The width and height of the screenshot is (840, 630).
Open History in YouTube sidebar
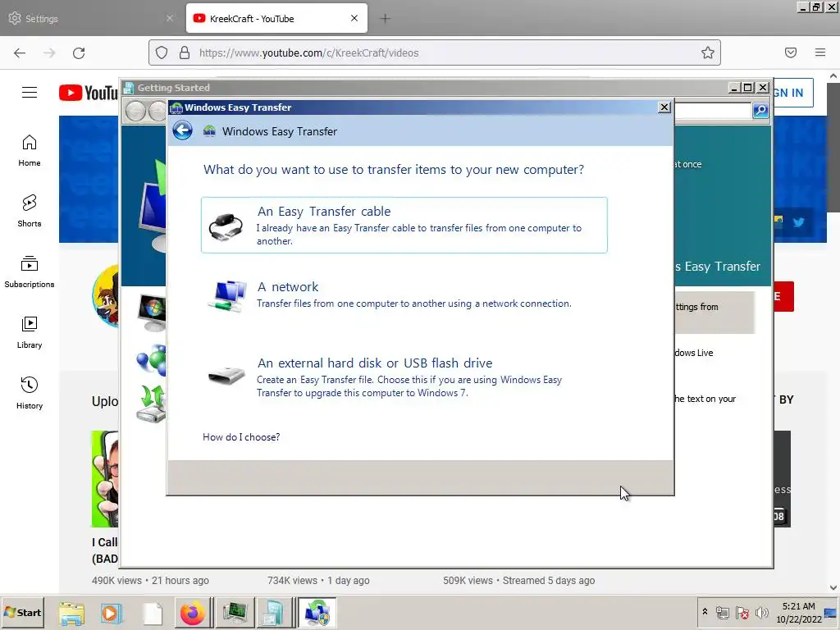tap(30, 393)
